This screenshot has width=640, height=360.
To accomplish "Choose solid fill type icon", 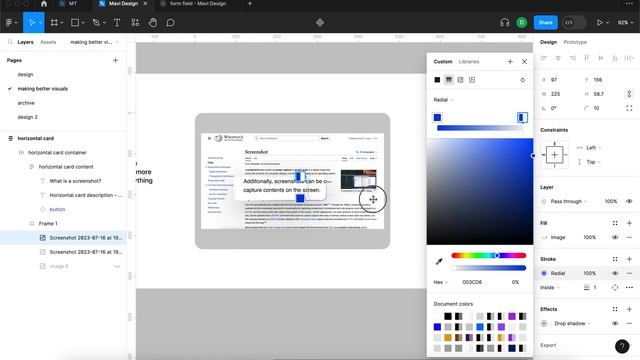I will click(x=437, y=80).
